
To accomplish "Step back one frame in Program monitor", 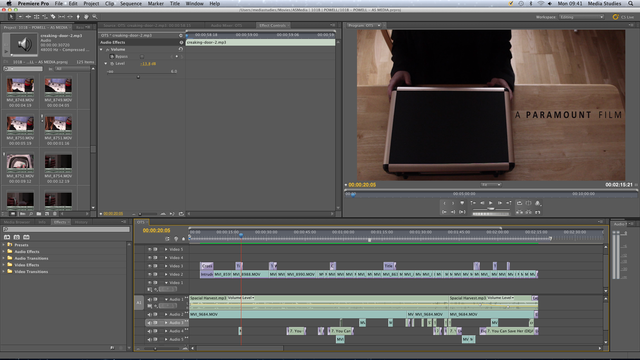I will point(482,203).
